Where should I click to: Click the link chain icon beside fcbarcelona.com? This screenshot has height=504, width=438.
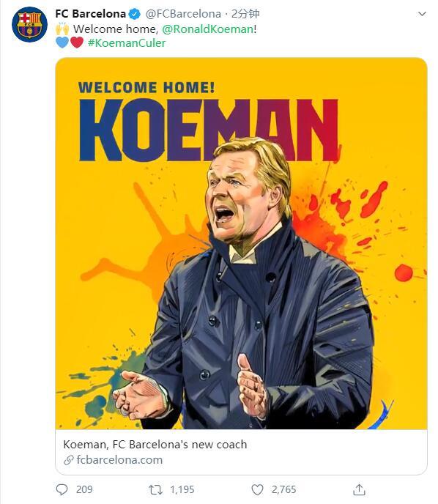point(69,460)
